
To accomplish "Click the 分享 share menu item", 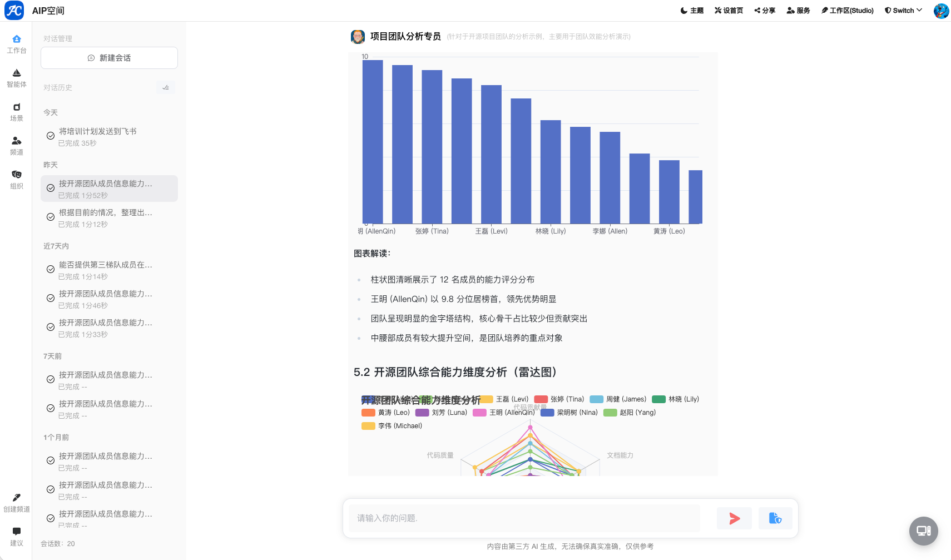I will 765,11.
